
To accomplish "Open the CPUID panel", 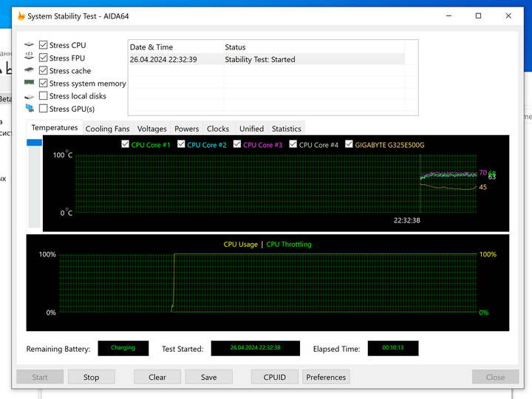I will (274, 377).
